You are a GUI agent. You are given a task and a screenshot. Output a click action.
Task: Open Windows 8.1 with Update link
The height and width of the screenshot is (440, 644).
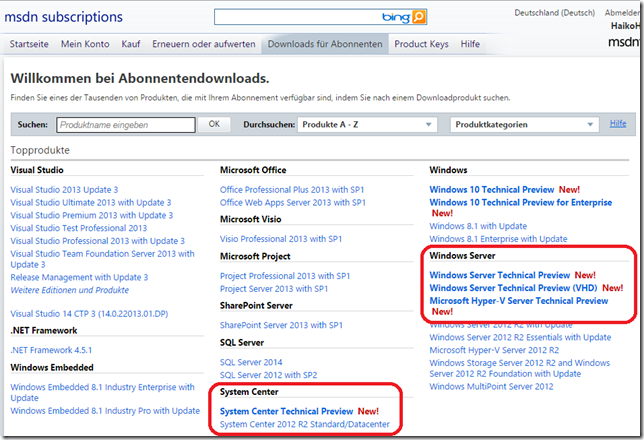pyautogui.click(x=478, y=226)
